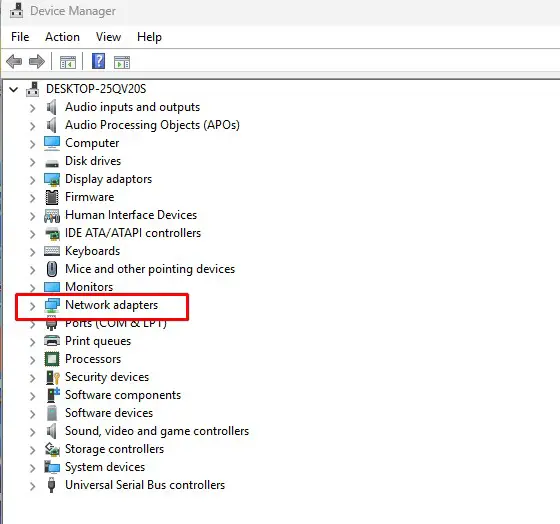Expand the Disk drives category
This screenshot has height=524, width=560.
[x=32, y=162]
